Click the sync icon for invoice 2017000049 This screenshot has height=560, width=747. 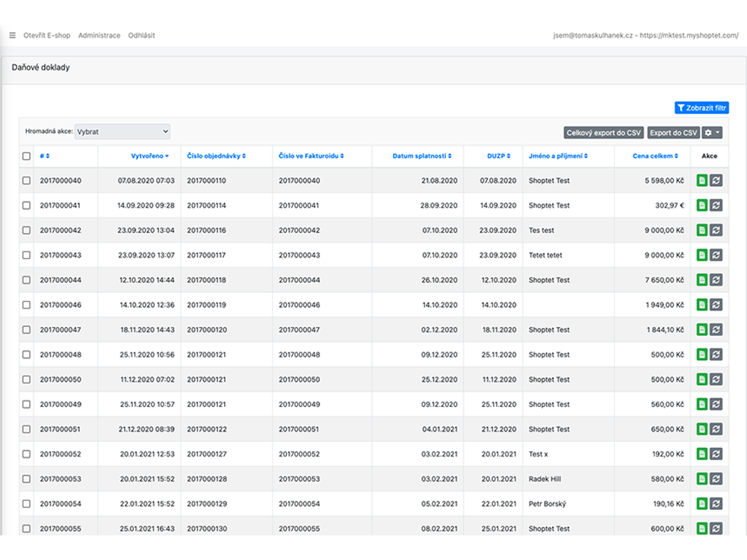pos(716,404)
